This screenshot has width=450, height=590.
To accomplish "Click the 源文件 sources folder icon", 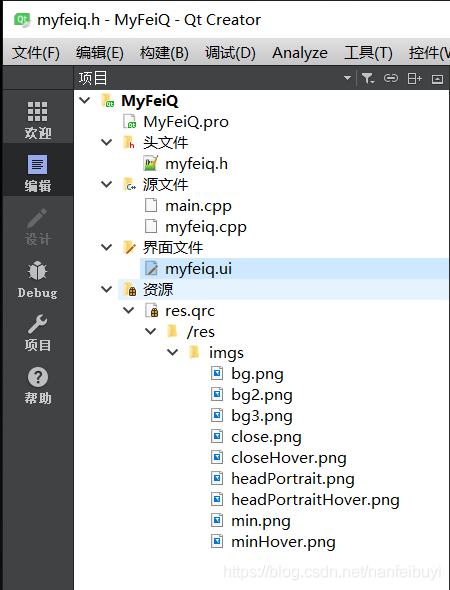I will pyautogui.click(x=129, y=185).
